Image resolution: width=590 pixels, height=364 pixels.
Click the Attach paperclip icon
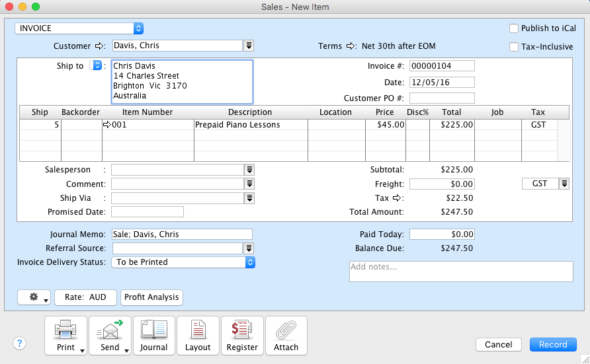click(x=286, y=335)
